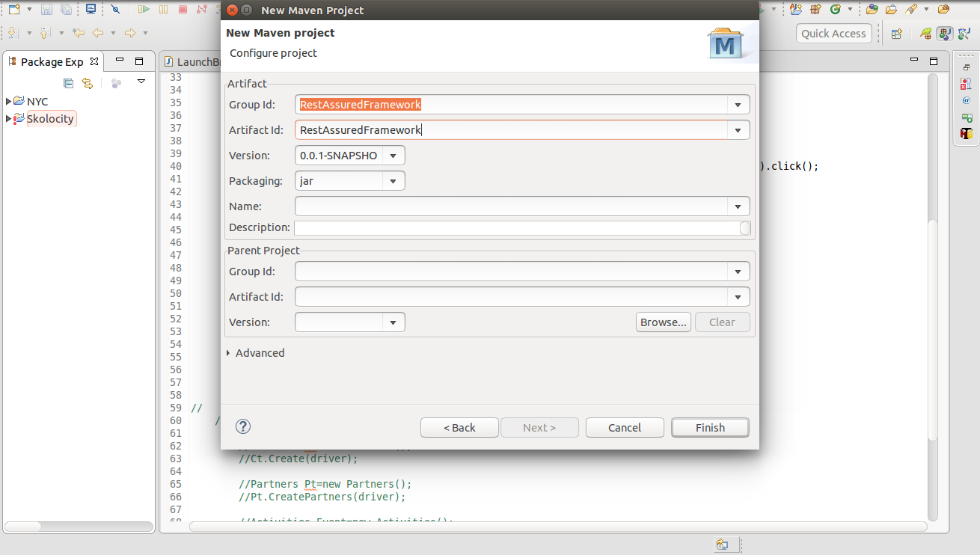Click Collapse All in Package Explorer
The height and width of the screenshot is (555, 980).
coord(69,83)
